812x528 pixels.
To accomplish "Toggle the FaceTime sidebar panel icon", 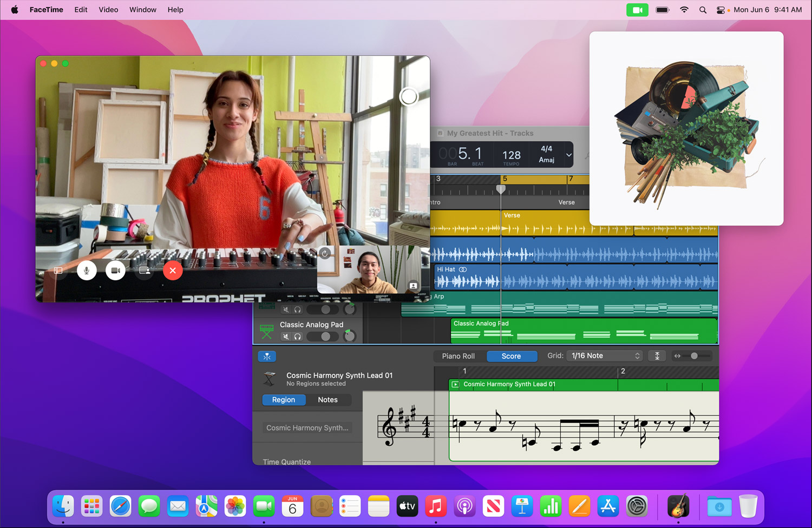I will coord(58,270).
